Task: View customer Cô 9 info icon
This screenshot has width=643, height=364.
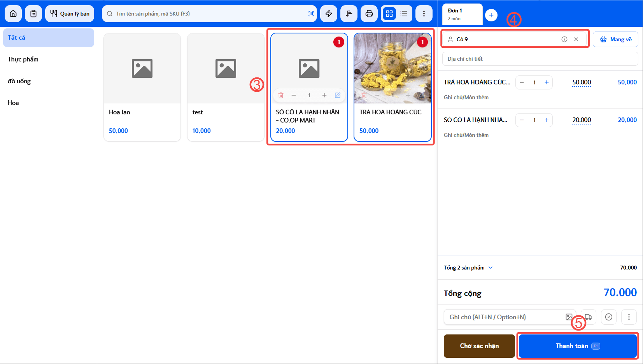Action: (x=564, y=39)
